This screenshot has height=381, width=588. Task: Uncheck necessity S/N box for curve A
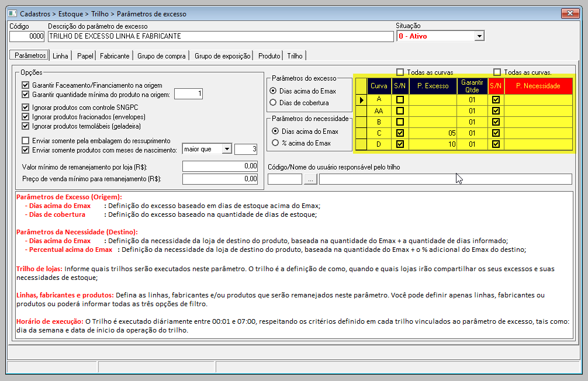tap(496, 100)
